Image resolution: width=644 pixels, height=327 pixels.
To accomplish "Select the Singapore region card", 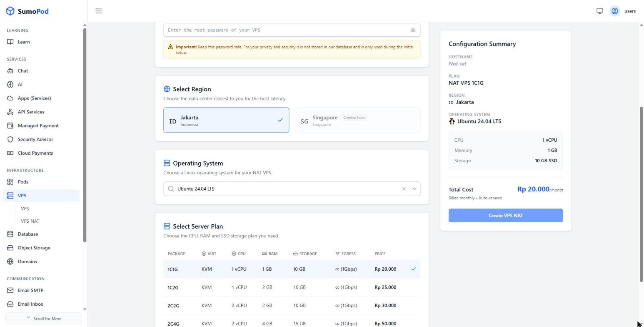I will (357, 120).
